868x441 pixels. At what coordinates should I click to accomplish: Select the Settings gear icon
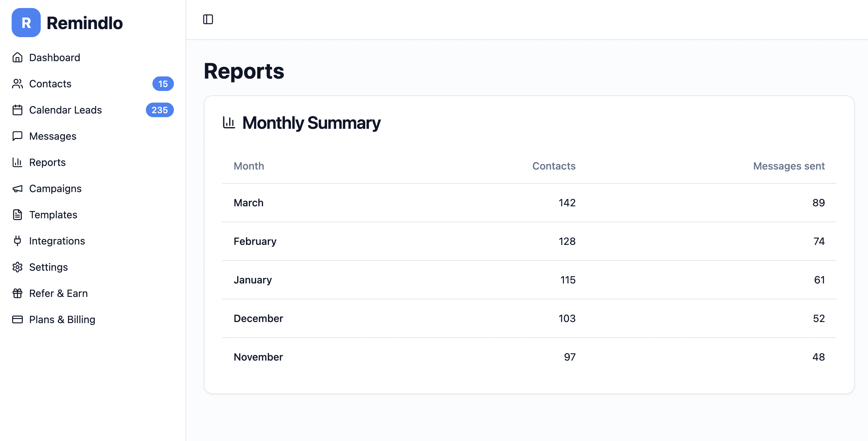(x=17, y=267)
